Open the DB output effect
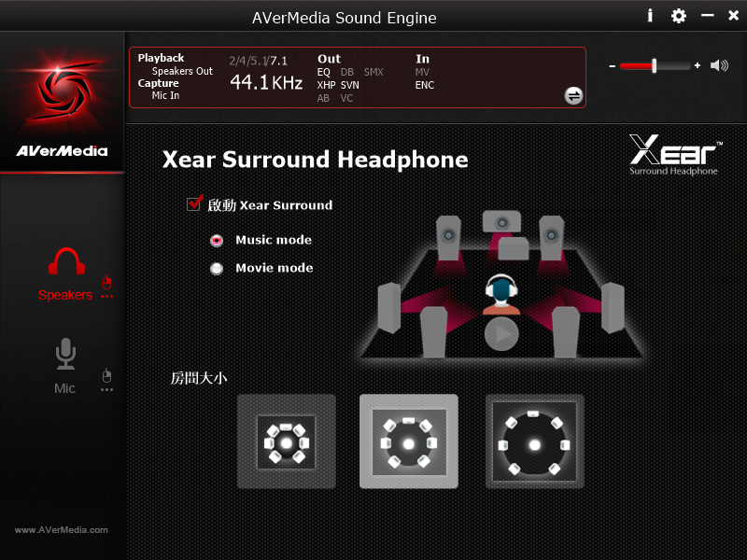This screenshot has height=560, width=747. pyautogui.click(x=346, y=72)
